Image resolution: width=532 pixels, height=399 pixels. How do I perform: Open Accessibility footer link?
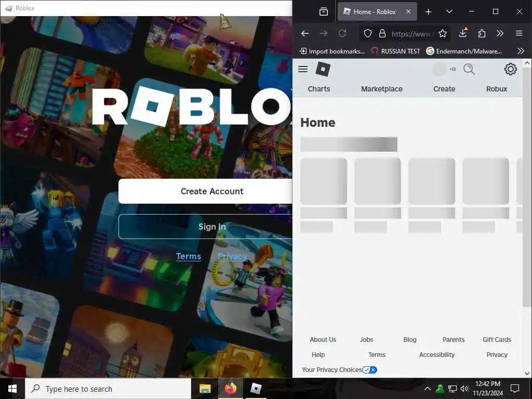[436, 354]
